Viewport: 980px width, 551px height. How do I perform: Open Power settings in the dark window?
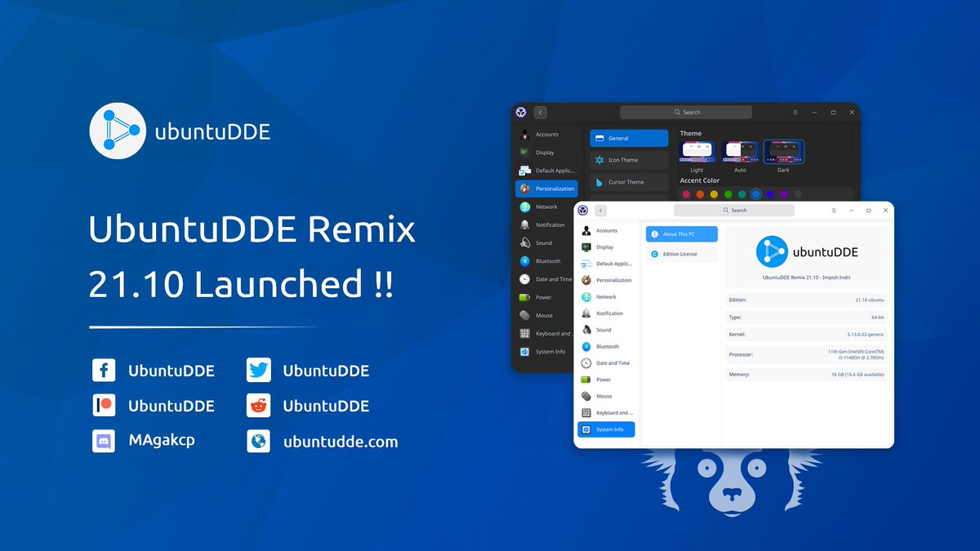click(546, 297)
